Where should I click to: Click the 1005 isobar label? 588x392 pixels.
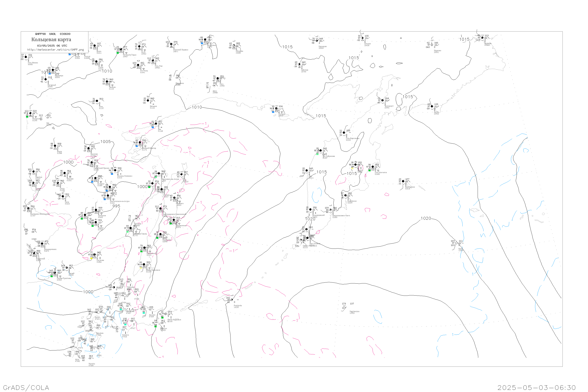[105, 142]
